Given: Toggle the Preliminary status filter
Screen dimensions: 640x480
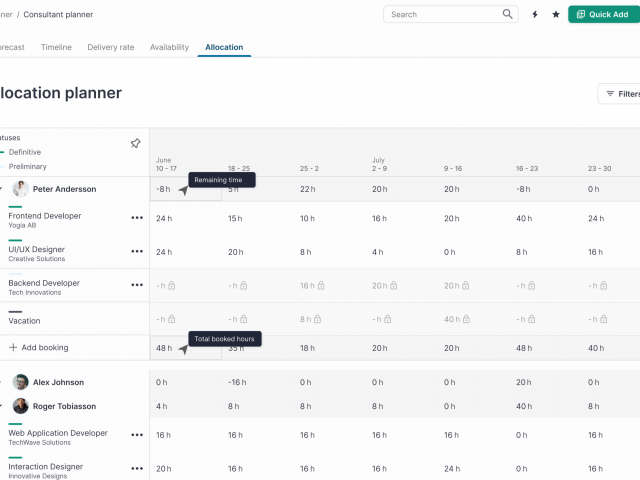Looking at the screenshot, I should pos(27,167).
